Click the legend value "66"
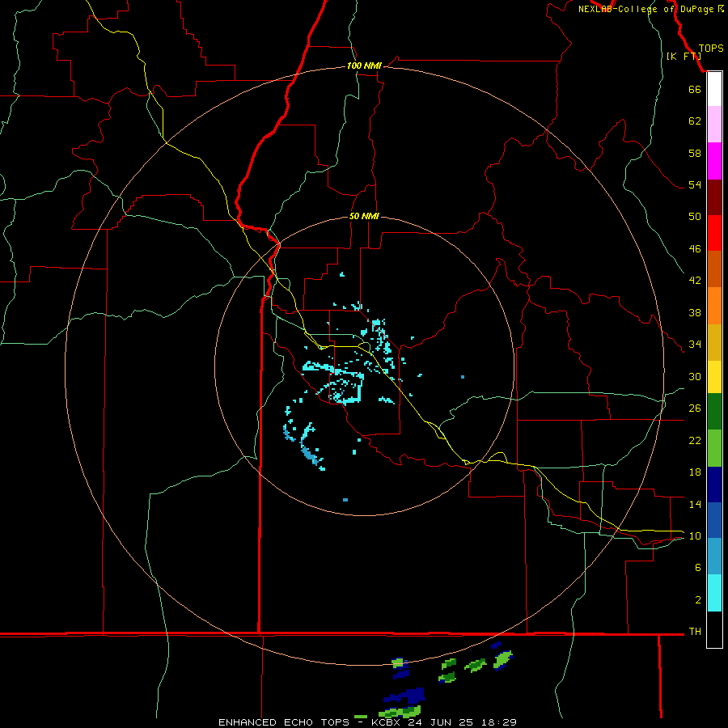This screenshot has width=728, height=728. [x=695, y=89]
